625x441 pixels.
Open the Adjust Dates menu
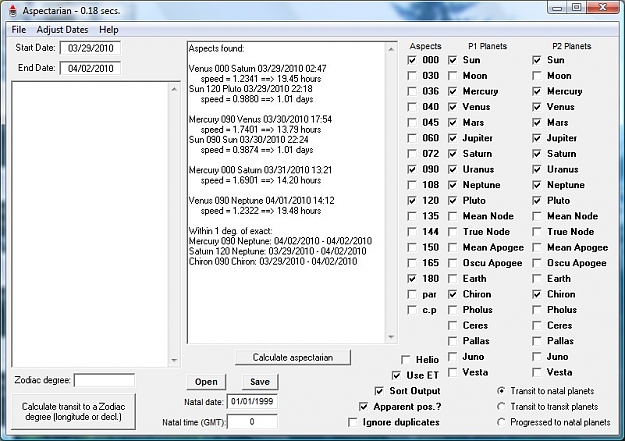pyautogui.click(x=62, y=30)
